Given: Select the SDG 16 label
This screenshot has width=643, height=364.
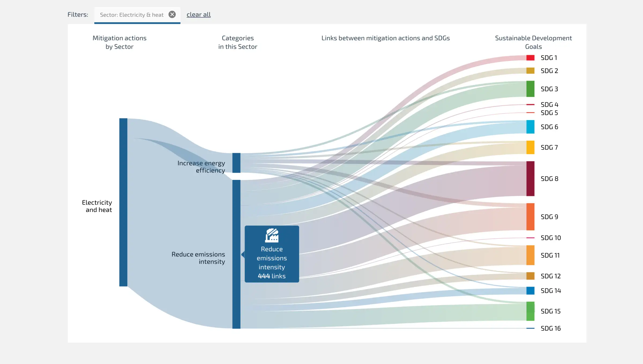Looking at the screenshot, I should 551,328.
